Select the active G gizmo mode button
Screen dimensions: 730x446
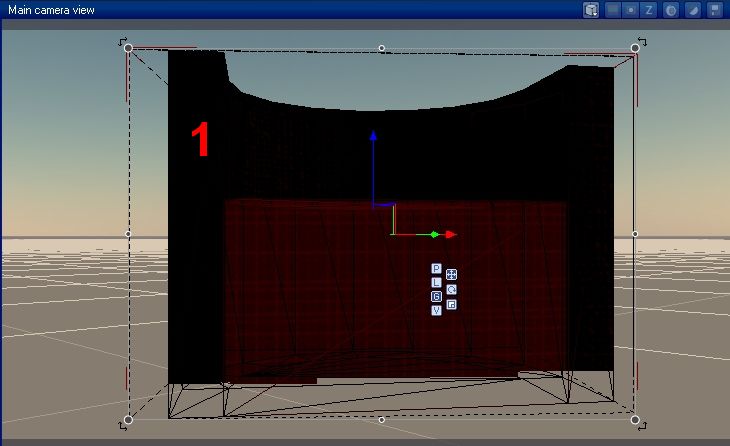coord(436,297)
